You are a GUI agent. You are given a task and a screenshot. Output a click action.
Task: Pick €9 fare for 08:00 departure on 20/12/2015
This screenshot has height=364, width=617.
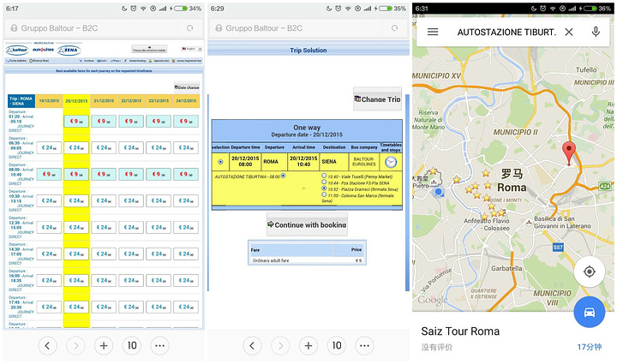pos(76,174)
